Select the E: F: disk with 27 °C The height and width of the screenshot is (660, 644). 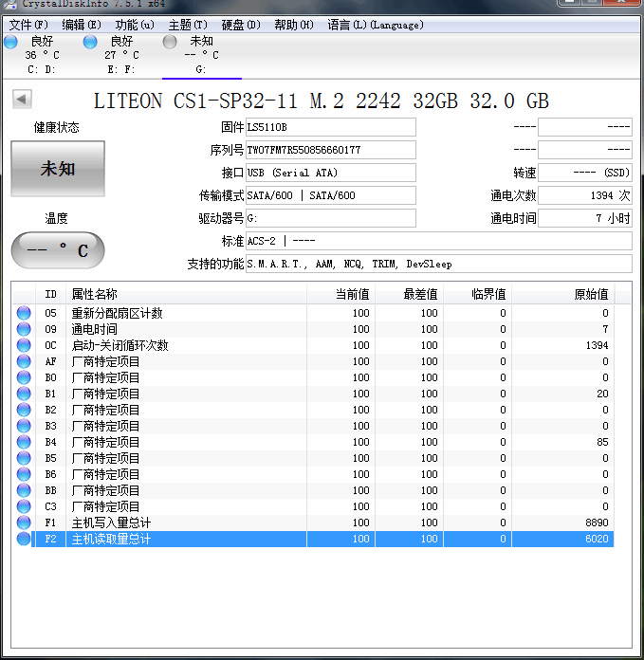click(x=121, y=55)
